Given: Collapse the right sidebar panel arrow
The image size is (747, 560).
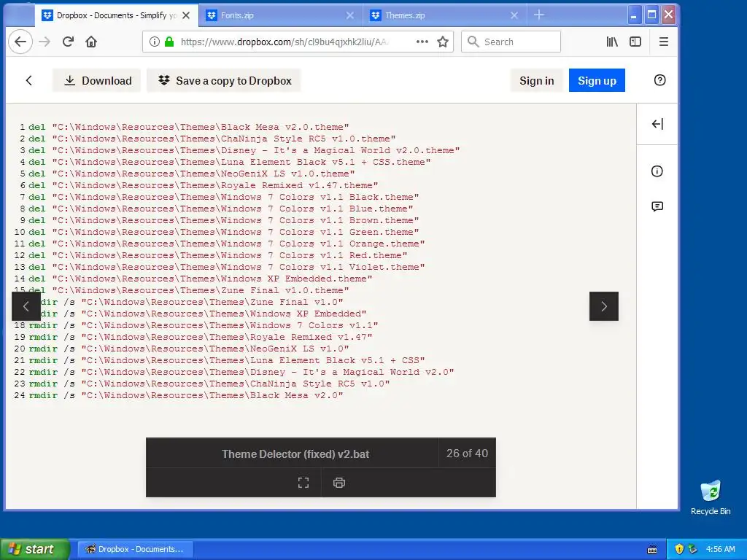Looking at the screenshot, I should 657,124.
